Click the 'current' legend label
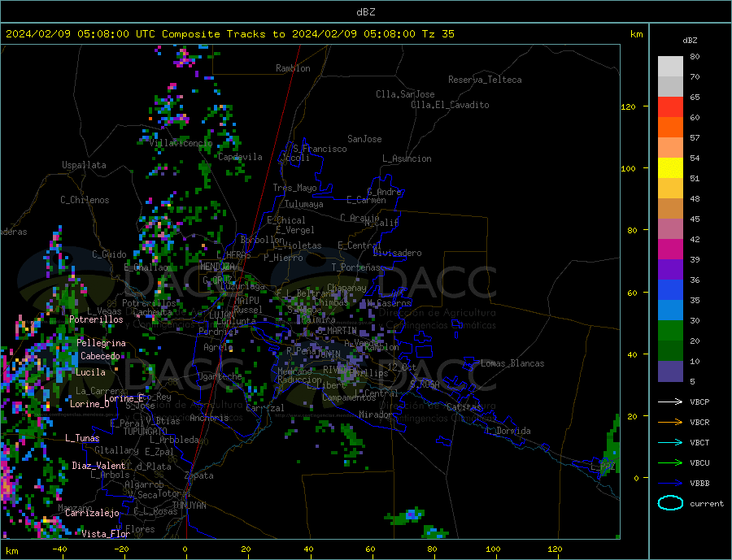The height and width of the screenshot is (560, 732). pos(707,504)
